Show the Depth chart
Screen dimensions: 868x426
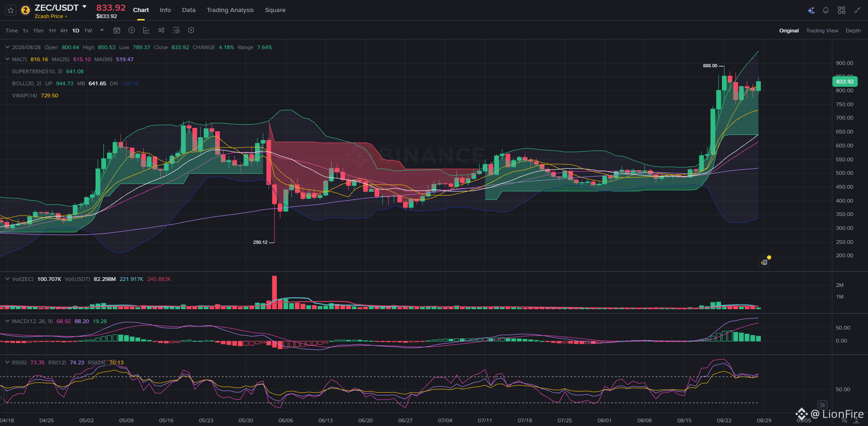pos(853,31)
